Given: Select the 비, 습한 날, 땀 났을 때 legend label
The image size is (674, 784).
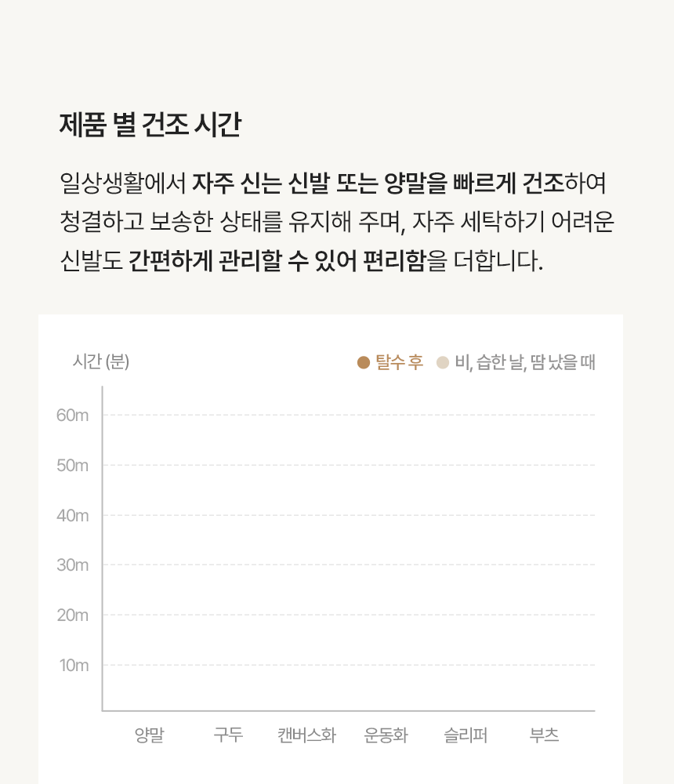Looking at the screenshot, I should pyautogui.click(x=525, y=362).
